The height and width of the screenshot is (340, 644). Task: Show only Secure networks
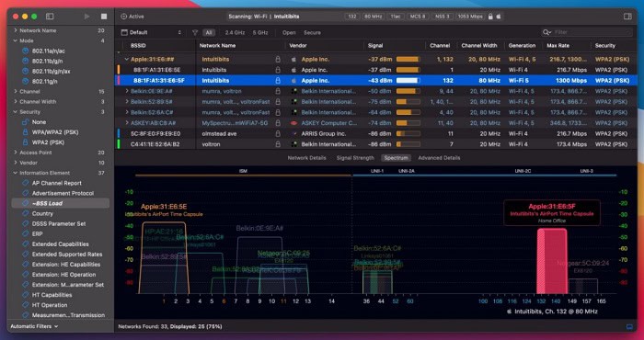pos(312,32)
